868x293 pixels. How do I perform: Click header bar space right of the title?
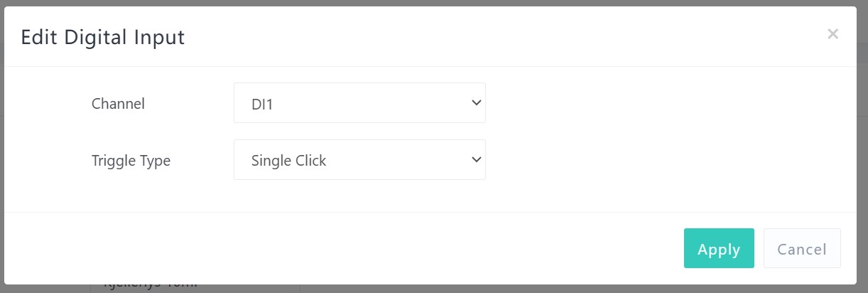tap(497, 37)
